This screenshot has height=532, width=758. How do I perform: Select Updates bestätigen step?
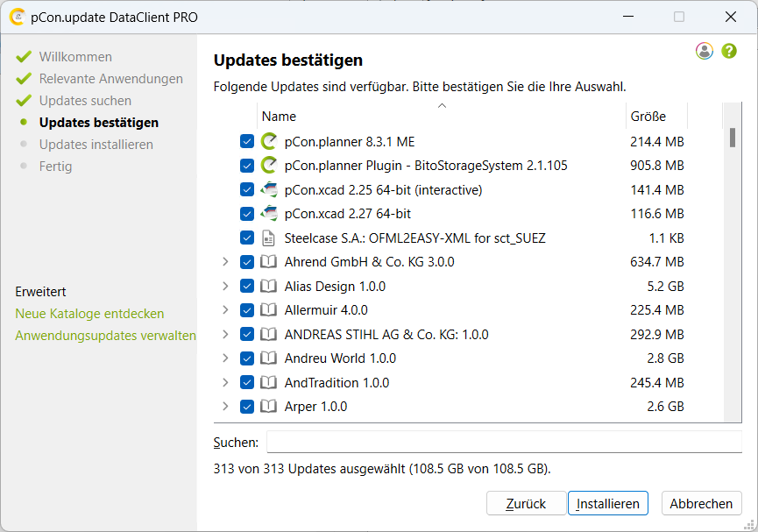pos(99,123)
